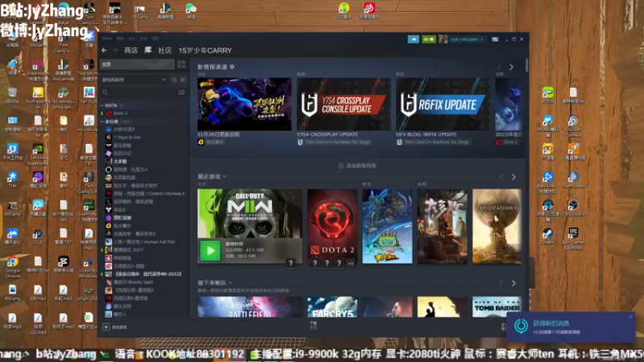Open Battlefield cover in play-next shelf
The image size is (644, 362).
(x=250, y=306)
